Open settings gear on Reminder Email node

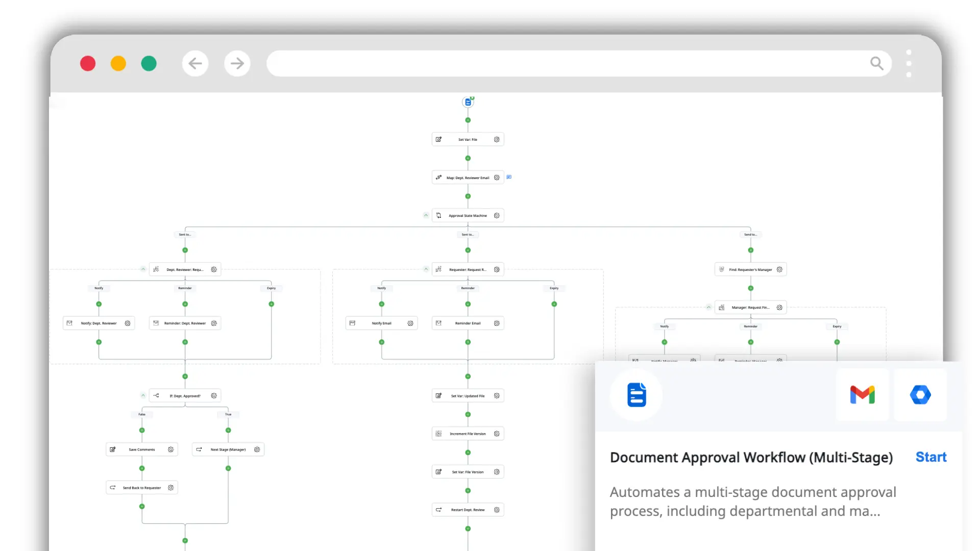(x=497, y=323)
